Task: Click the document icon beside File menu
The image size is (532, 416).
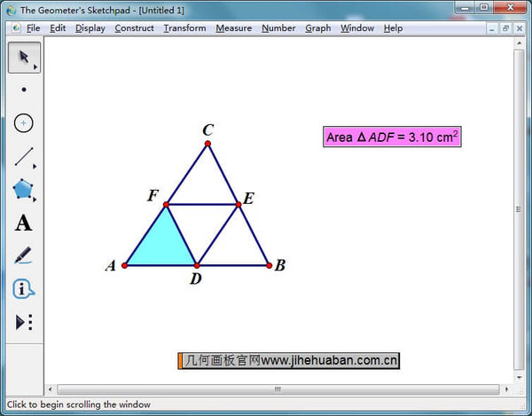Action: coord(16,27)
